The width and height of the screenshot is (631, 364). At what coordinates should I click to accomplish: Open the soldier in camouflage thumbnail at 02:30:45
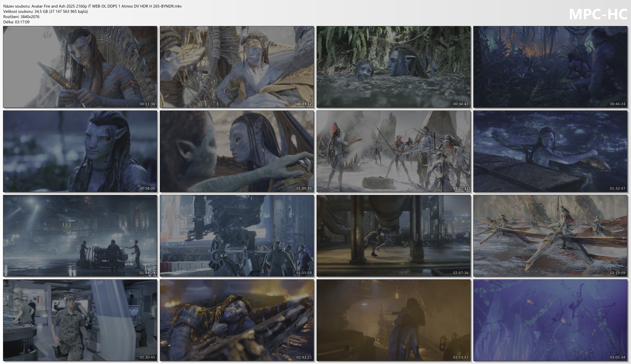tap(80, 320)
